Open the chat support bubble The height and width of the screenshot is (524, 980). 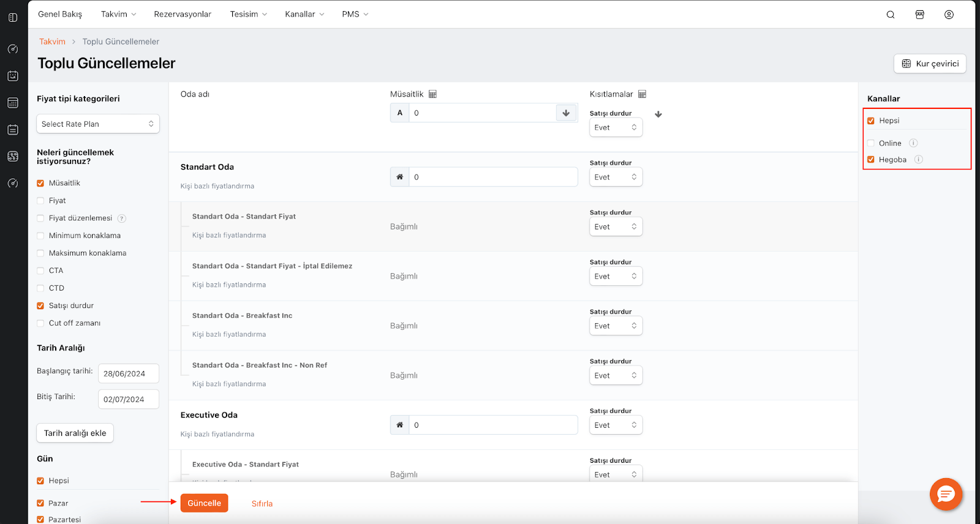pos(946,494)
